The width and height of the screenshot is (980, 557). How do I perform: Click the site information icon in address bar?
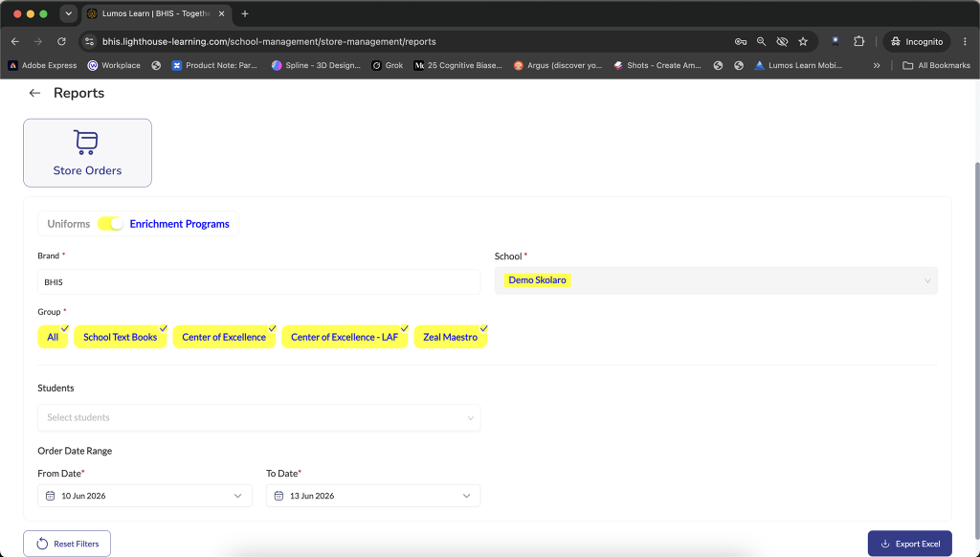coord(89,41)
